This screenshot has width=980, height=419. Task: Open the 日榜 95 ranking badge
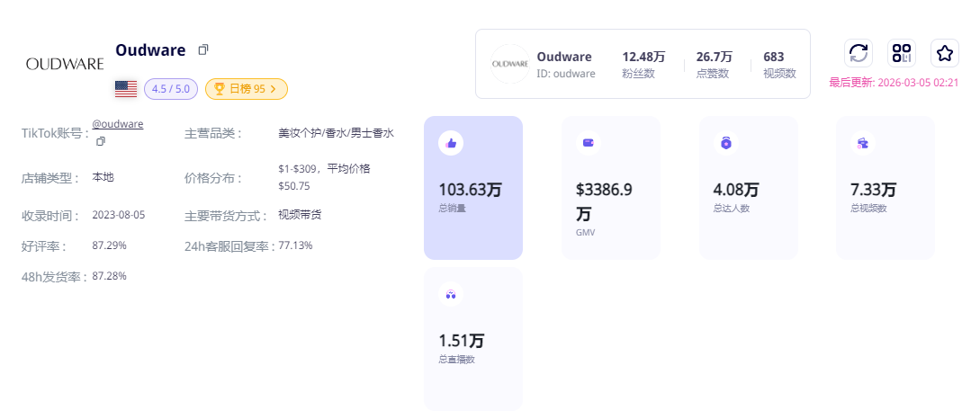(x=247, y=89)
